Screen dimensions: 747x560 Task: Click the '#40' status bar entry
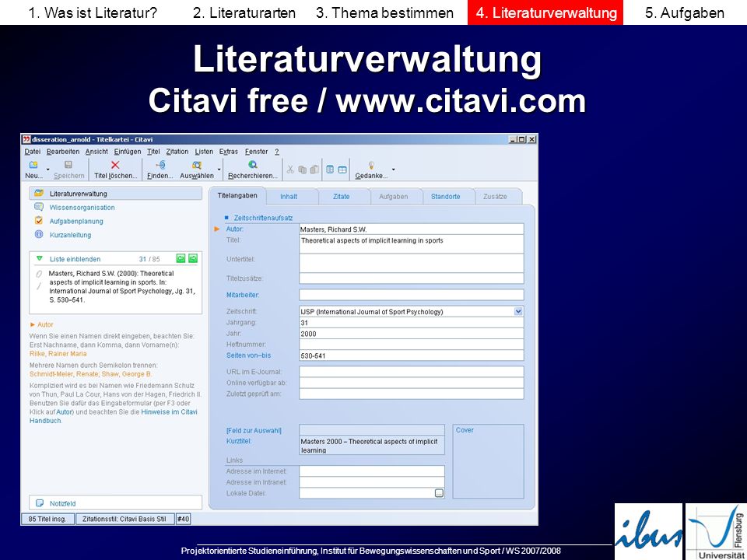[x=184, y=519]
